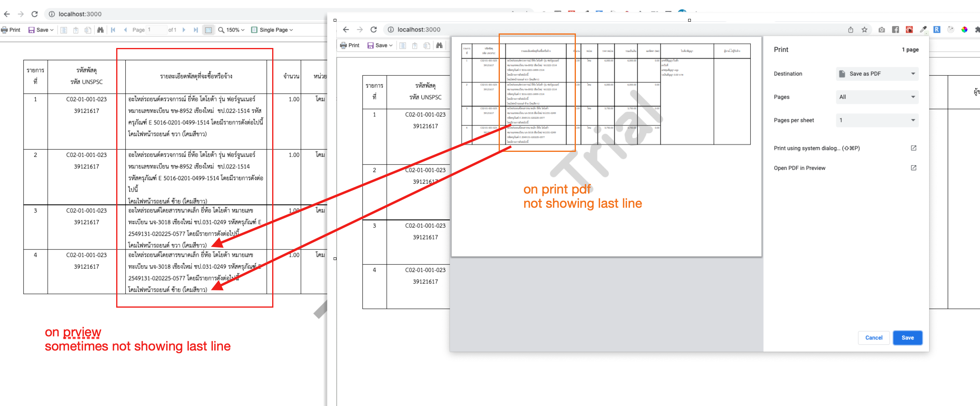Click localhost:3000 address in right window

point(419,30)
